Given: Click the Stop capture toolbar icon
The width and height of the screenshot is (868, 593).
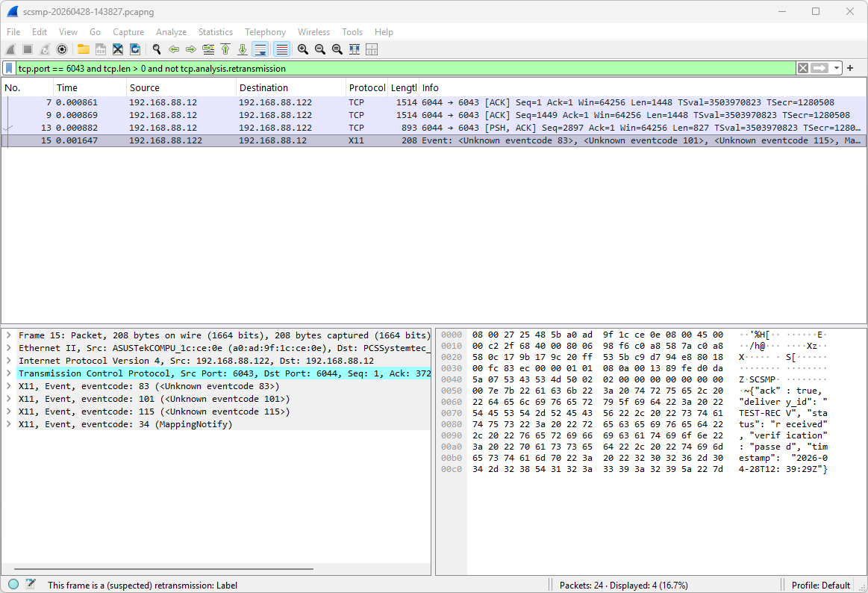Looking at the screenshot, I should pos(27,49).
